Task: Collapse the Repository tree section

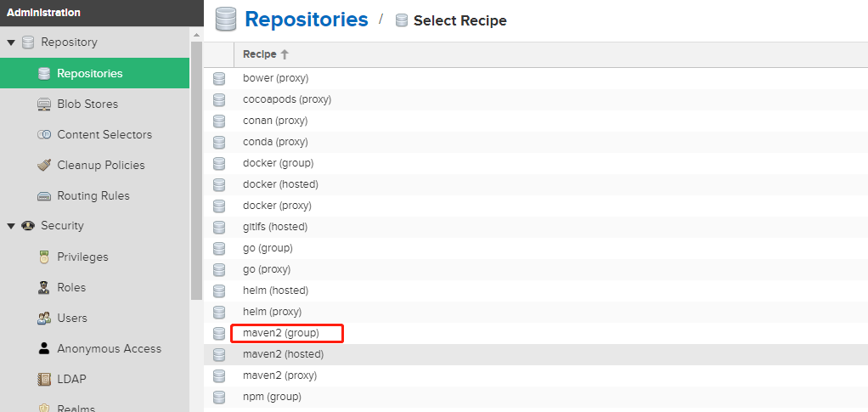Action: pos(11,42)
